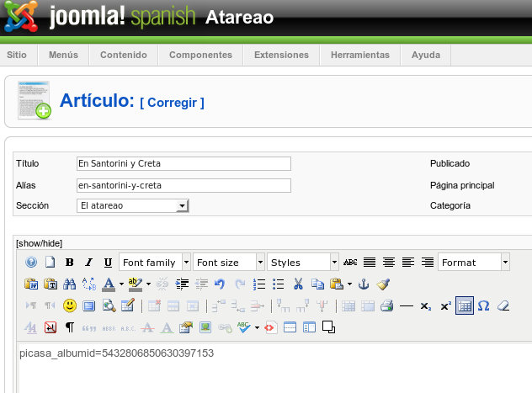Click the Print icon
532x393 pixels.
tap(386, 305)
